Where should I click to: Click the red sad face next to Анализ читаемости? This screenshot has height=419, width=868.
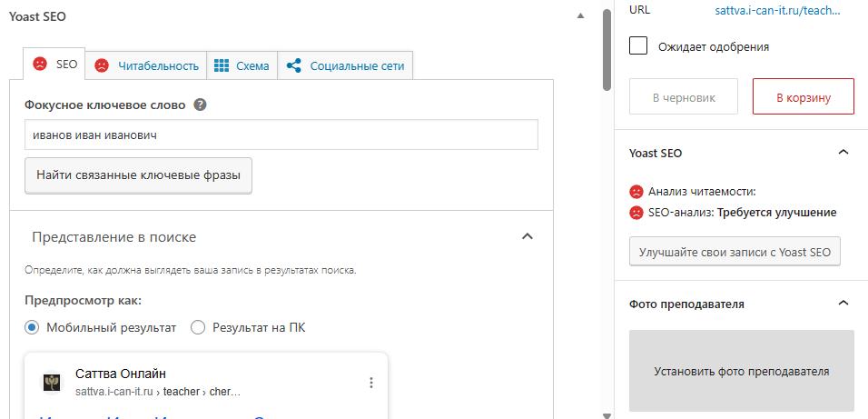pyautogui.click(x=636, y=192)
